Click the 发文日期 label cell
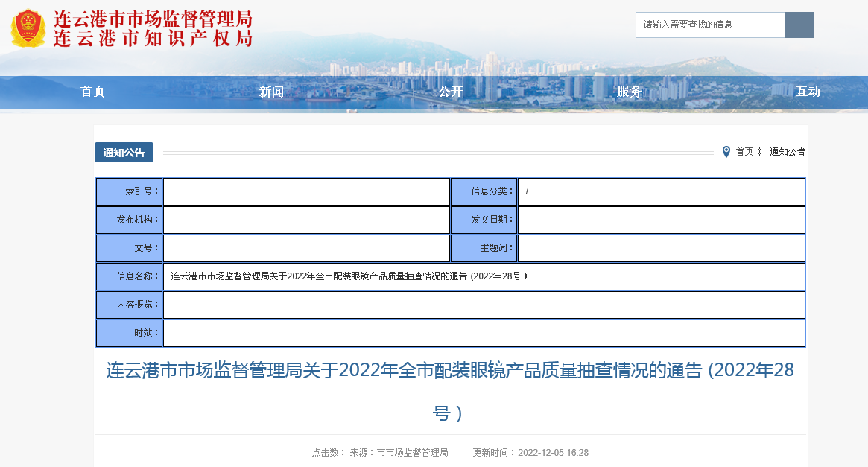Screen dimensions: 868x467 click(x=484, y=220)
